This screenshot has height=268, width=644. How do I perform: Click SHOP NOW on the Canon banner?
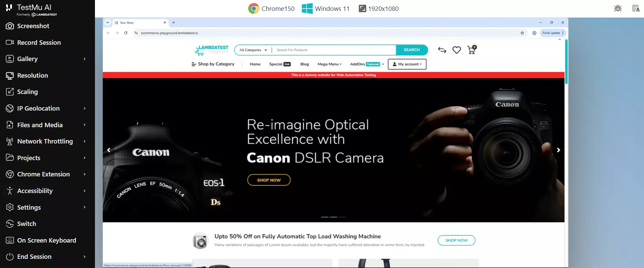[x=269, y=180]
